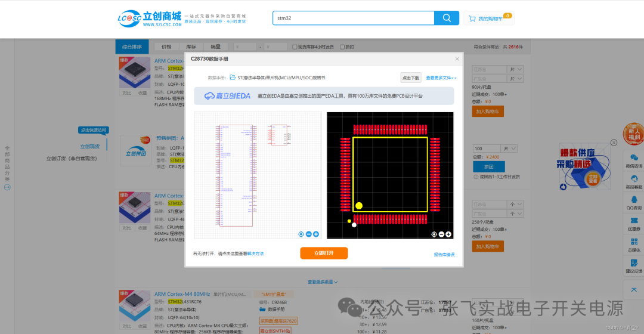Viewport: 644px width, 334px height.
Task: Open the 爆款供应 采购精选 ad banner
Action: coord(583,168)
